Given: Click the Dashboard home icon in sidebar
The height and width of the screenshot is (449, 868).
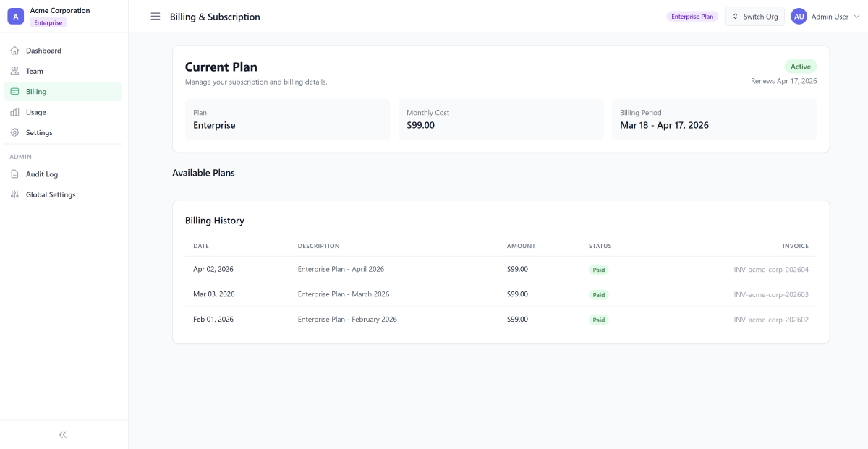Looking at the screenshot, I should tap(15, 51).
